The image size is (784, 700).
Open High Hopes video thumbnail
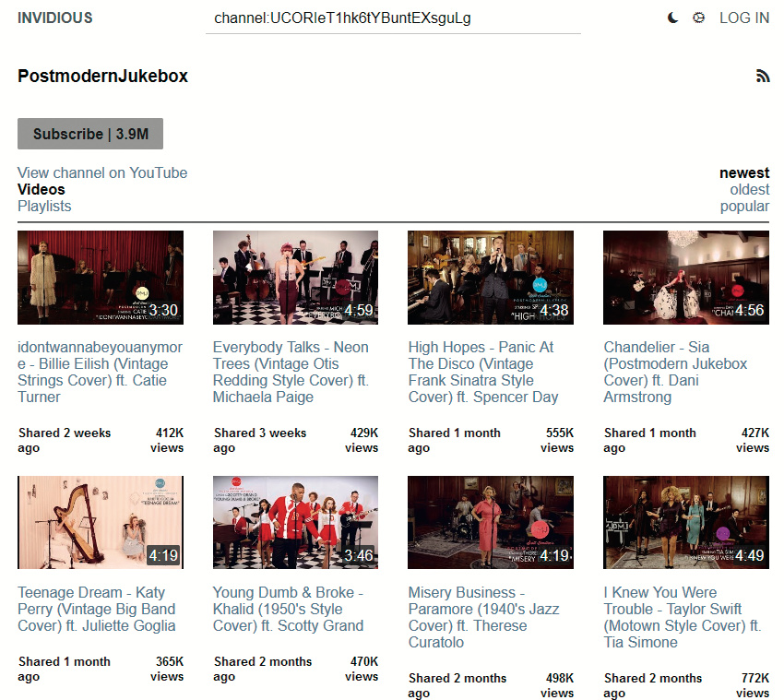[491, 278]
